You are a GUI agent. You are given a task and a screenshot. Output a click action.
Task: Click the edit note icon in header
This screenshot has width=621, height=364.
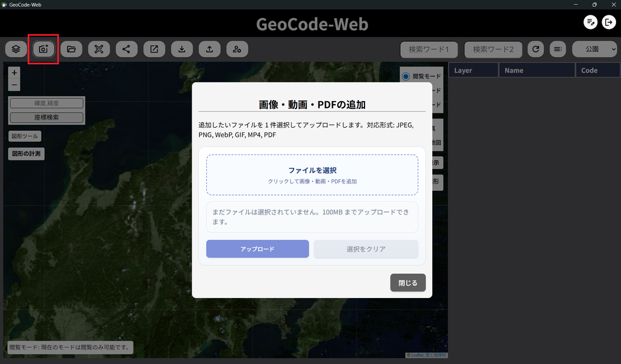point(591,22)
